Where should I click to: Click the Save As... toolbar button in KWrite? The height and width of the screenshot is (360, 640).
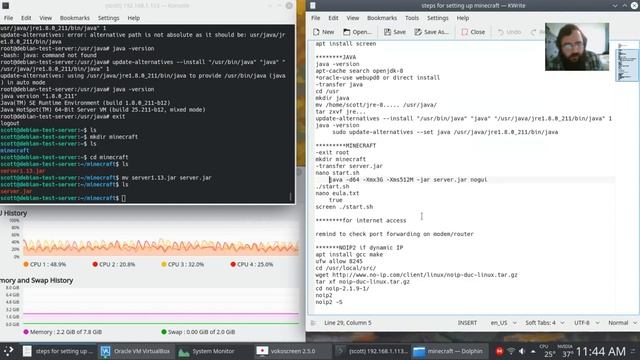pos(431,32)
